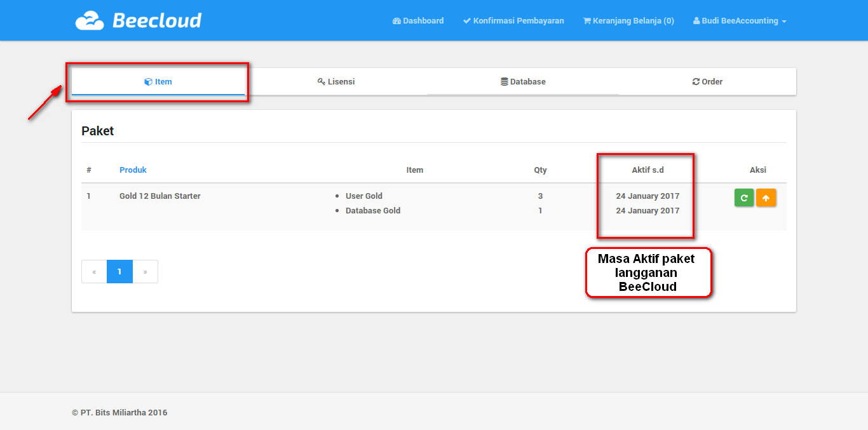Screen dimensions: 868x430
Task: Go to Konfirmasi Pembayaran
Action: coord(513,21)
